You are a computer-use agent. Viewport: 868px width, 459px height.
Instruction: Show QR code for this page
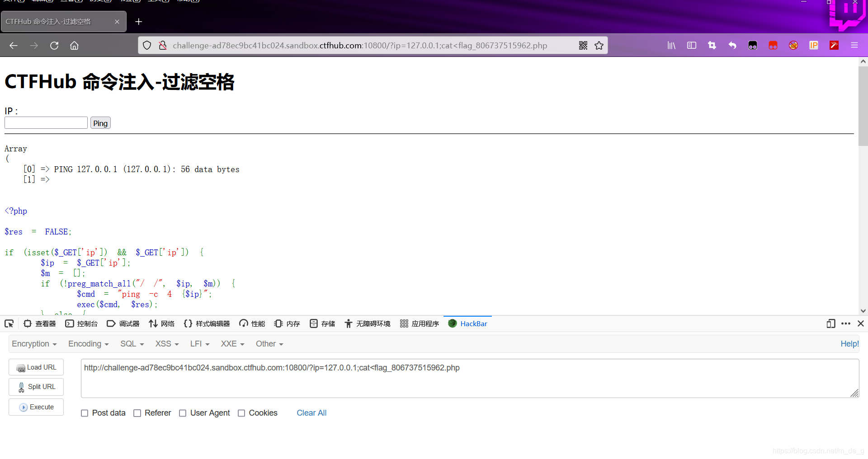[583, 46]
